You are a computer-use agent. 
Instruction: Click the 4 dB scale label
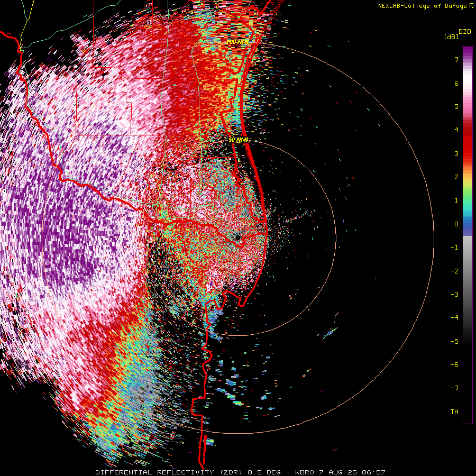coord(456,130)
